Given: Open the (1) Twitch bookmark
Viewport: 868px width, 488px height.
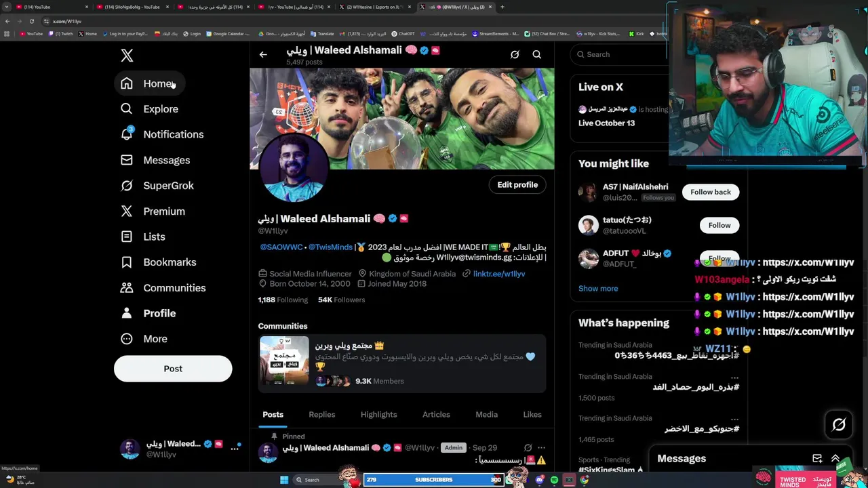Looking at the screenshot, I should (61, 33).
